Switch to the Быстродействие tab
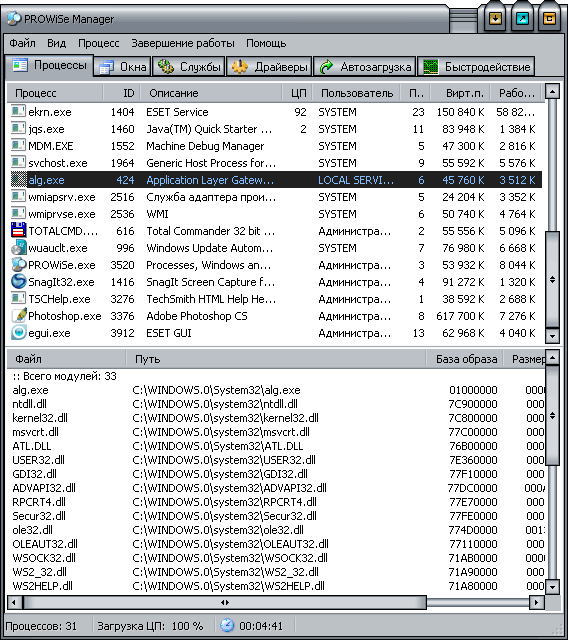The width and height of the screenshot is (568, 640). 476,67
